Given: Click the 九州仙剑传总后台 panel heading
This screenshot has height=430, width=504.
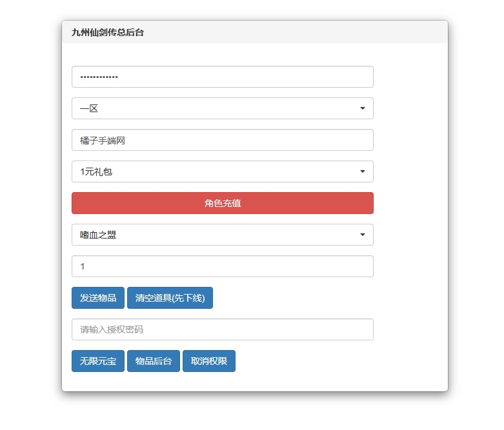Looking at the screenshot, I should tap(107, 32).
